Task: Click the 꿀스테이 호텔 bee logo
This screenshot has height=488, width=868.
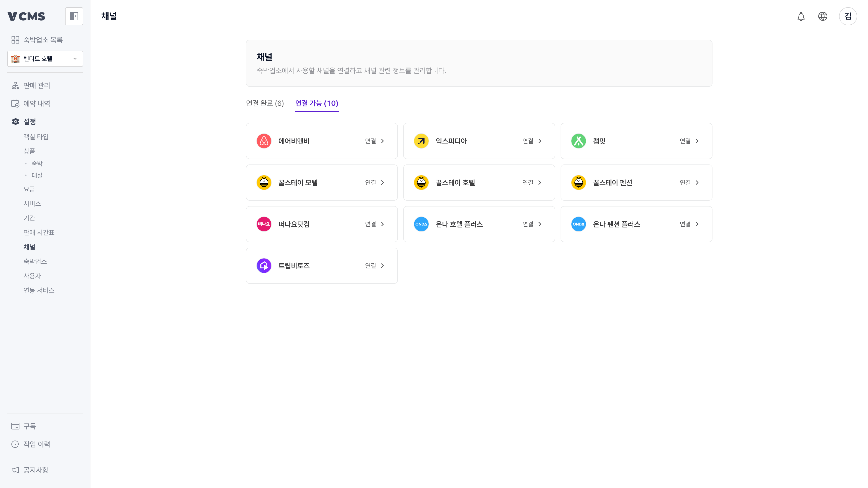Action: pyautogui.click(x=421, y=183)
